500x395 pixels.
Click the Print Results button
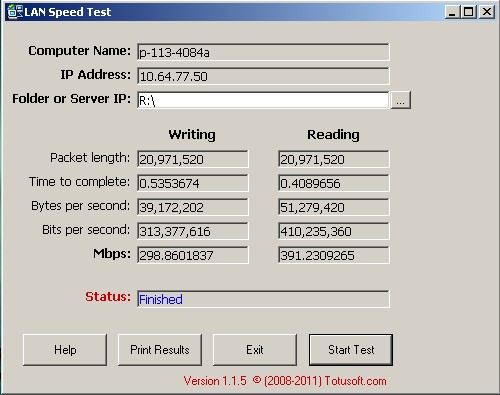pos(160,350)
